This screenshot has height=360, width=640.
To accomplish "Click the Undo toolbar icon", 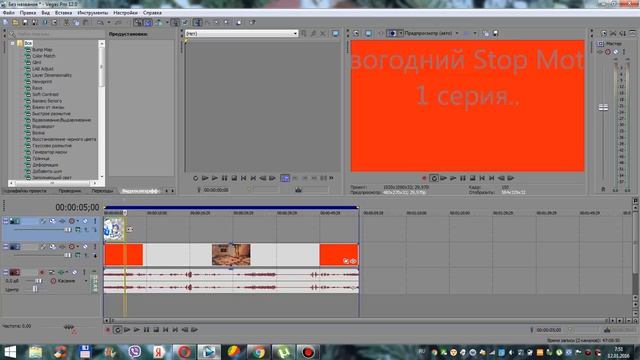I will pos(100,22).
